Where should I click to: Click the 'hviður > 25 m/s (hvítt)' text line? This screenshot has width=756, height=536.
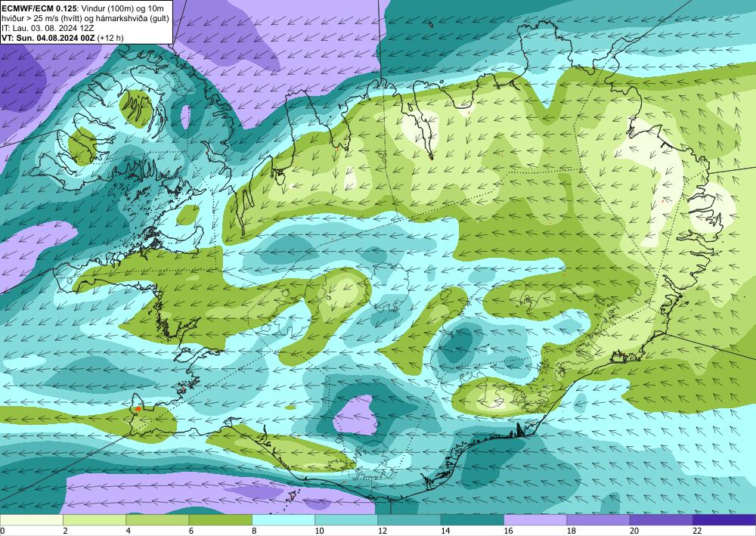(85, 18)
